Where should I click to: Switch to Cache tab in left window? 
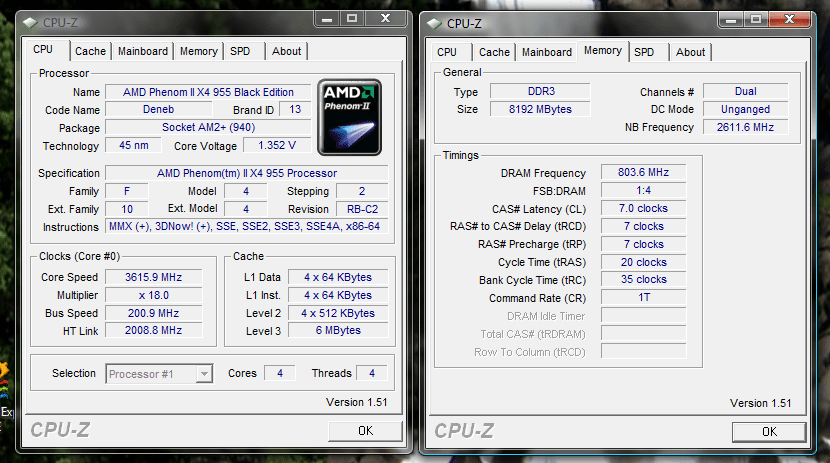pyautogui.click(x=91, y=51)
